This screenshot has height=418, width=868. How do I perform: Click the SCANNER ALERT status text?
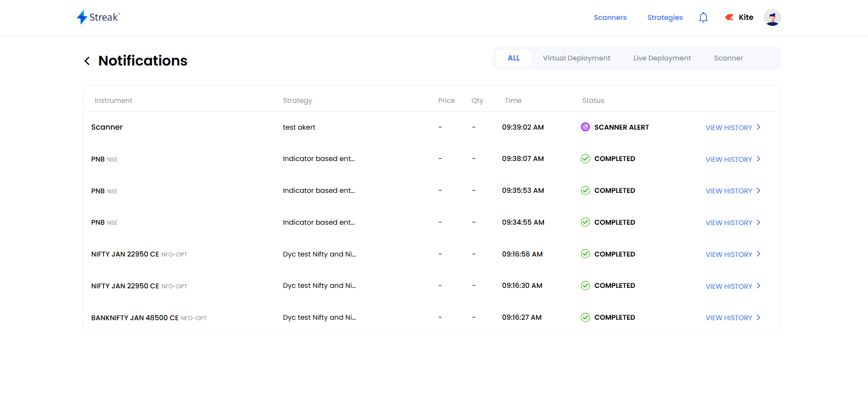click(621, 127)
